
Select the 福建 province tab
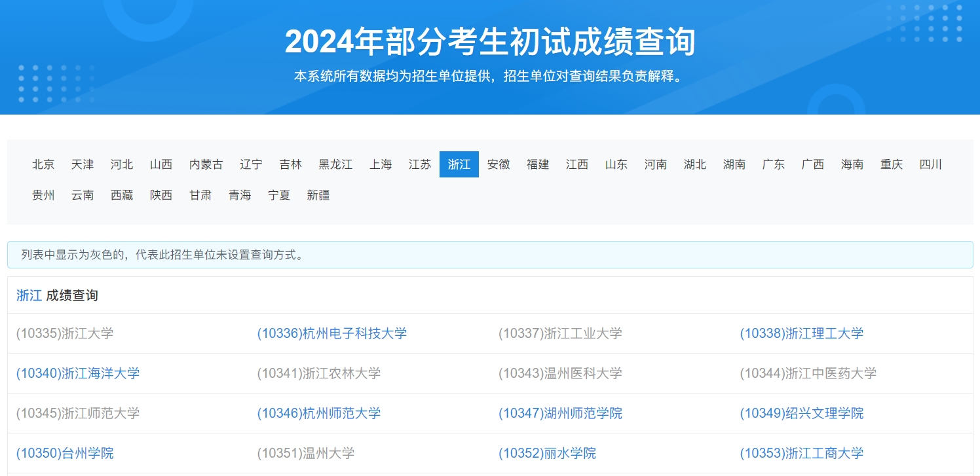tap(538, 164)
